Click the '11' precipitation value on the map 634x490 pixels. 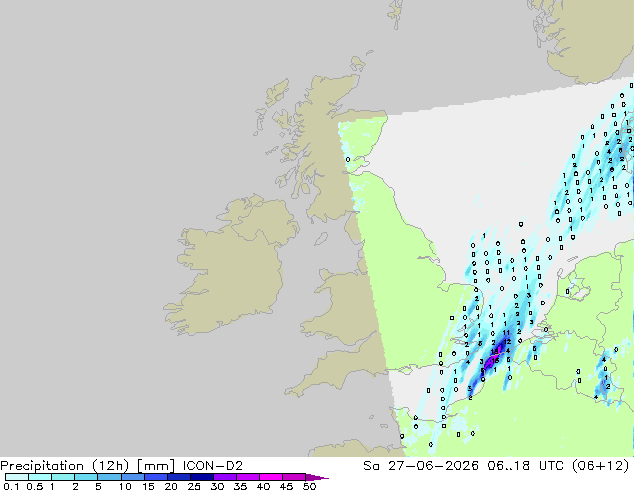click(506, 333)
